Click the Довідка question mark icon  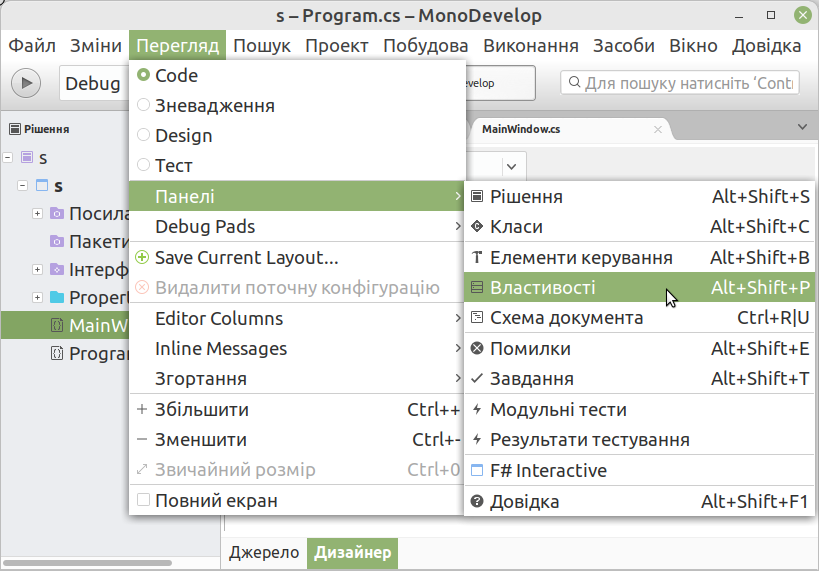(477, 501)
